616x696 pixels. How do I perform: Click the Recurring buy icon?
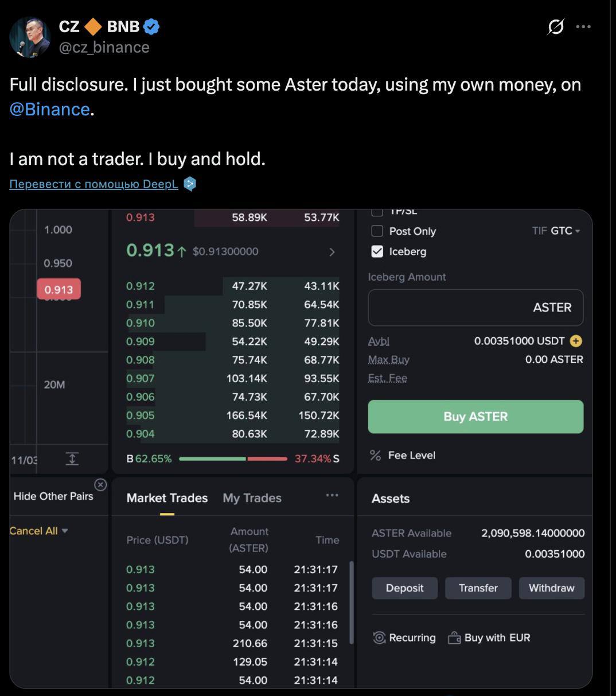[379, 637]
